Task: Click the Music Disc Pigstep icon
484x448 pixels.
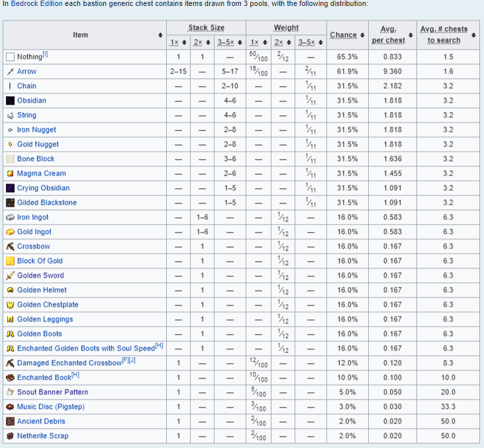Action: point(10,407)
